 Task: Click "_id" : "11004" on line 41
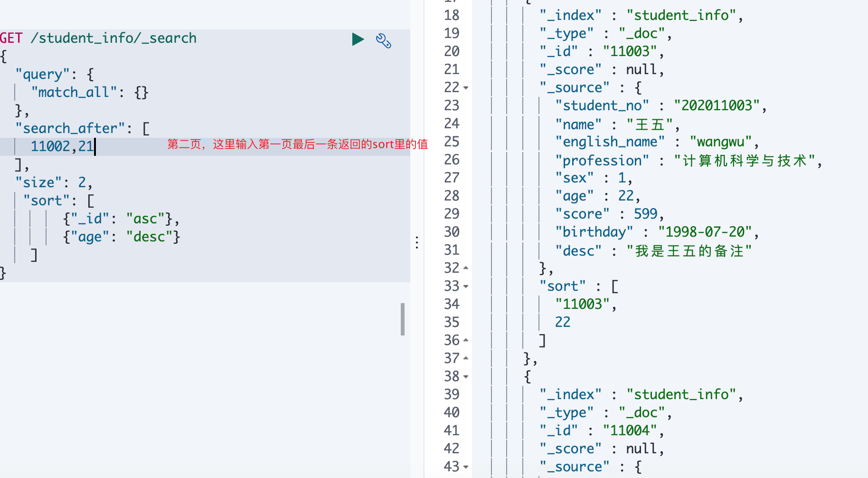(x=602, y=430)
